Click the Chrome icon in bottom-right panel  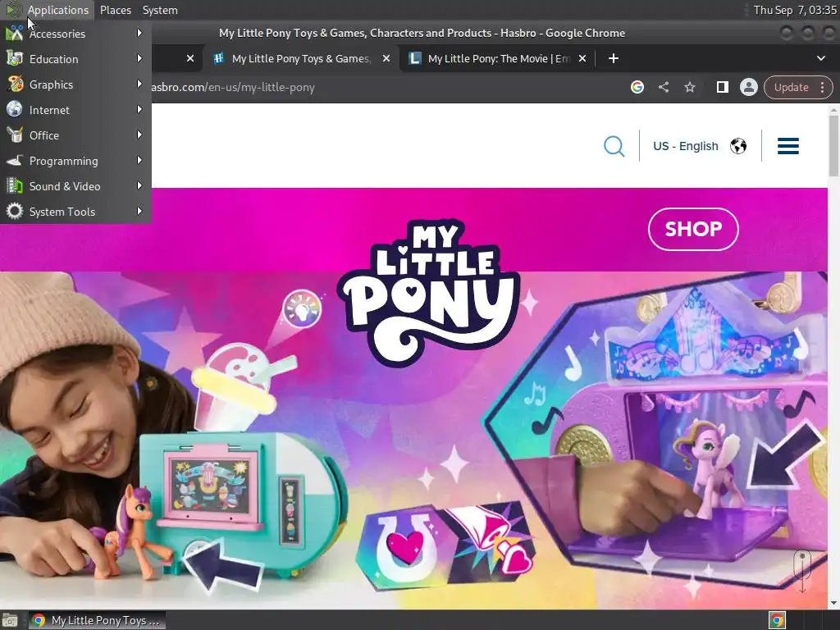(x=777, y=620)
